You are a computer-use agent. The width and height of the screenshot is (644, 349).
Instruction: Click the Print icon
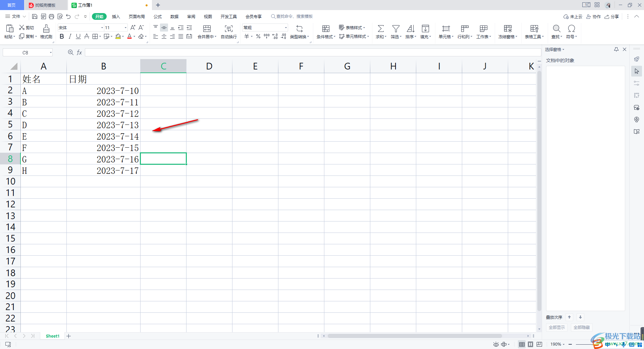coord(51,16)
